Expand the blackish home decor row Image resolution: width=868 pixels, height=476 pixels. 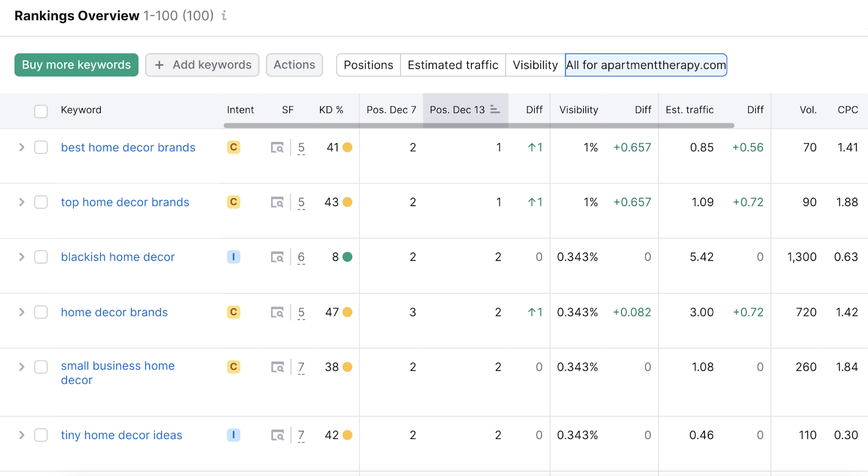pos(22,257)
